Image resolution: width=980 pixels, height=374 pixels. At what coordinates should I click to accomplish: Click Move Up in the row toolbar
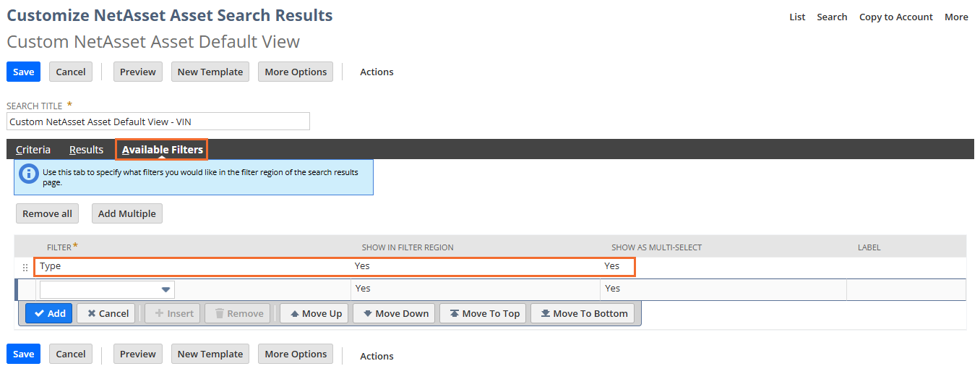click(x=314, y=313)
